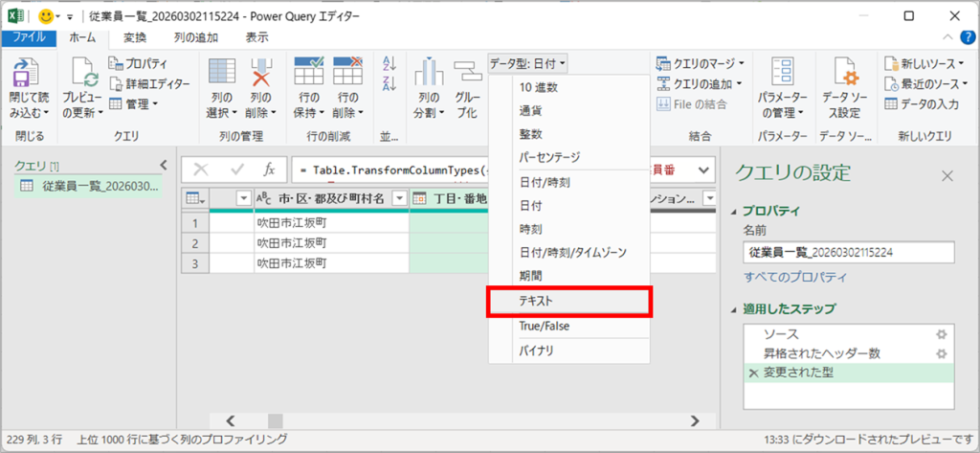Click gear icon next to ソース step
This screenshot has width=980, height=453.
point(941,333)
